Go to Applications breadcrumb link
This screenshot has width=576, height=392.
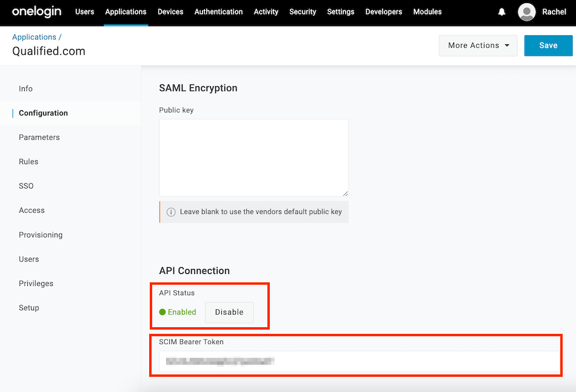click(34, 37)
